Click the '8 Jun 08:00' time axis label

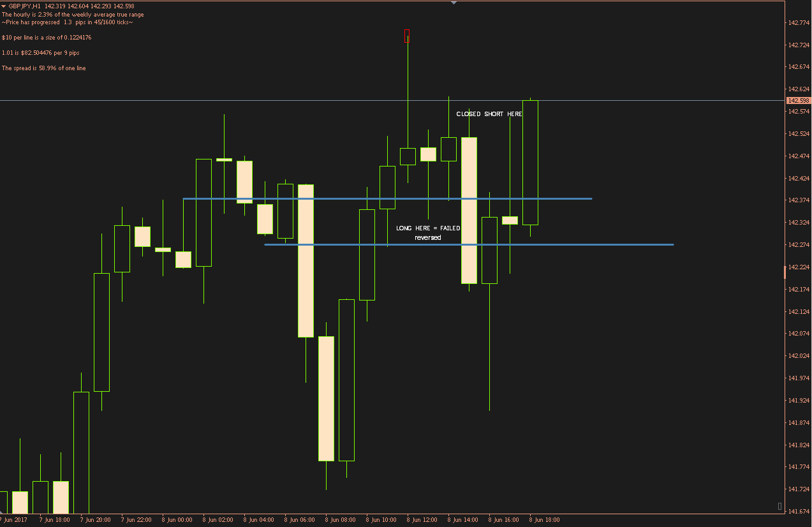click(341, 520)
